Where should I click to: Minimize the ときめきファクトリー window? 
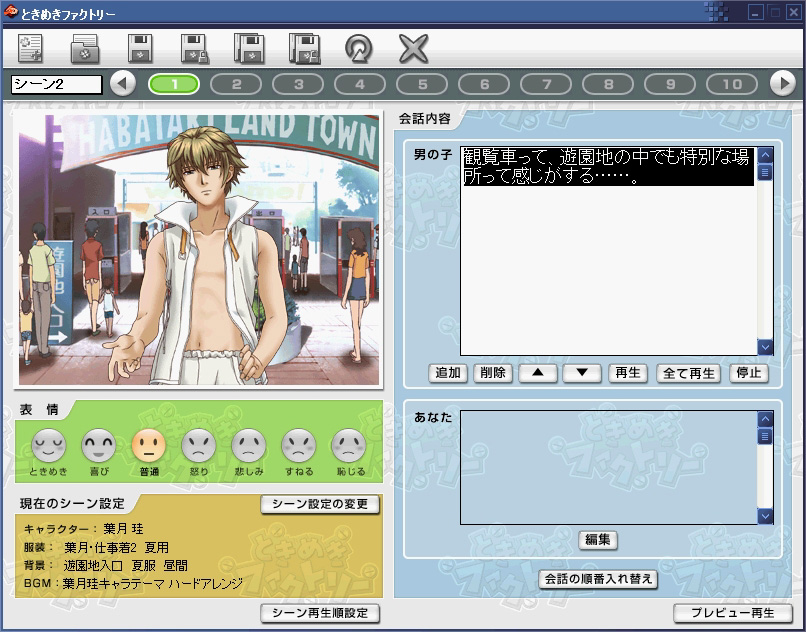[755, 13]
